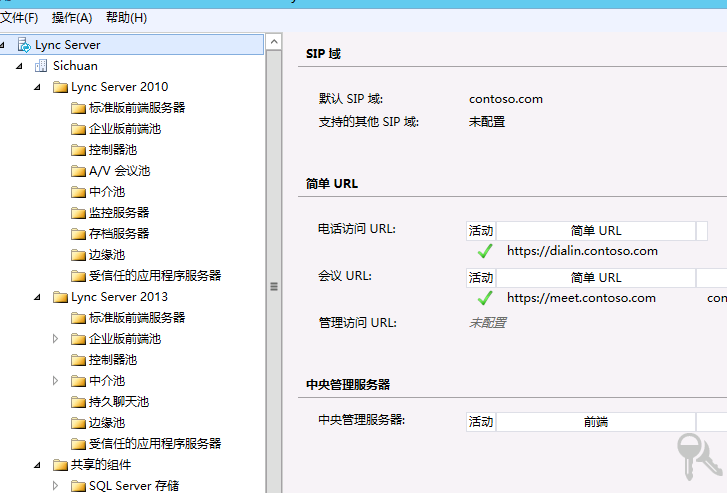
Task: Click 活动 header in 中央管理服务器 table
Action: tap(481, 422)
